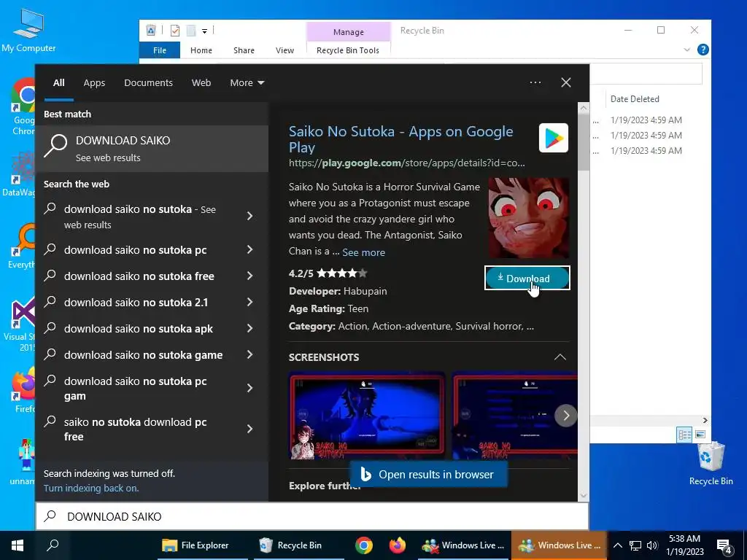The image size is (747, 560).
Task: Click the Bing logo in Open results button
Action: (x=366, y=474)
